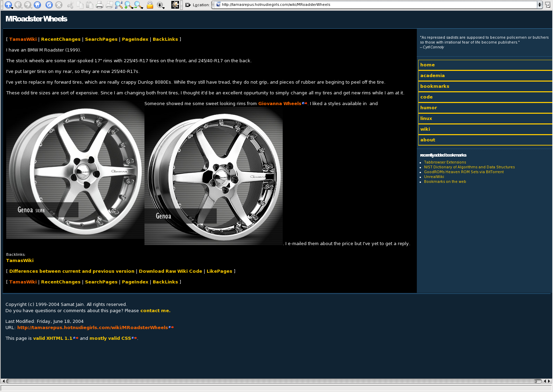This screenshot has width=553, height=392.
Task: Click the Stop loading icon
Action: [59, 5]
